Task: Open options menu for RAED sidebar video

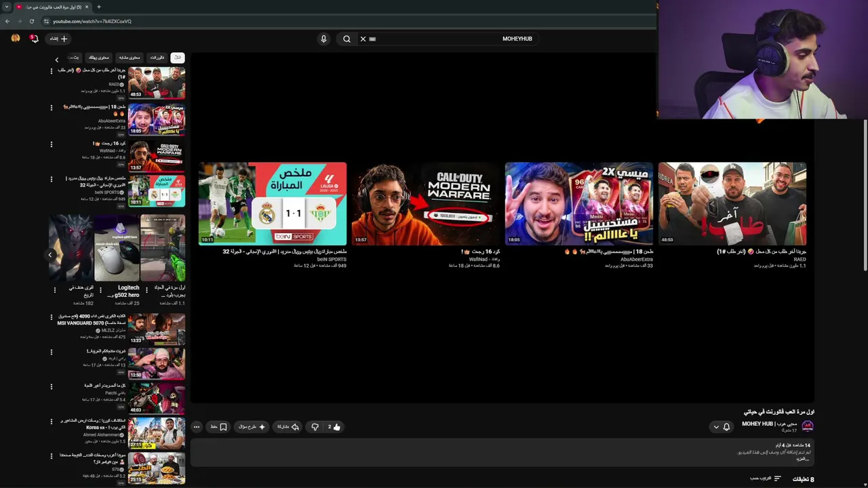Action: 51,71
